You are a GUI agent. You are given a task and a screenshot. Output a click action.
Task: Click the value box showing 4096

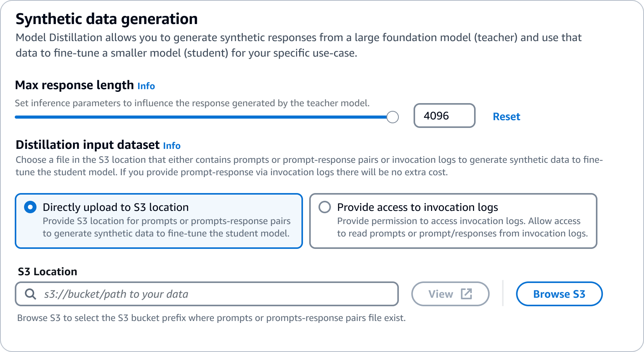(444, 116)
